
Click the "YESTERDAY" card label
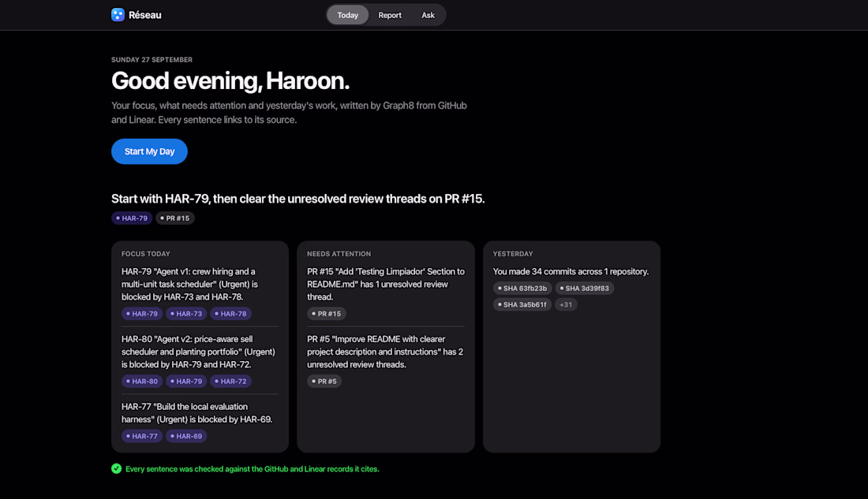[x=513, y=254]
